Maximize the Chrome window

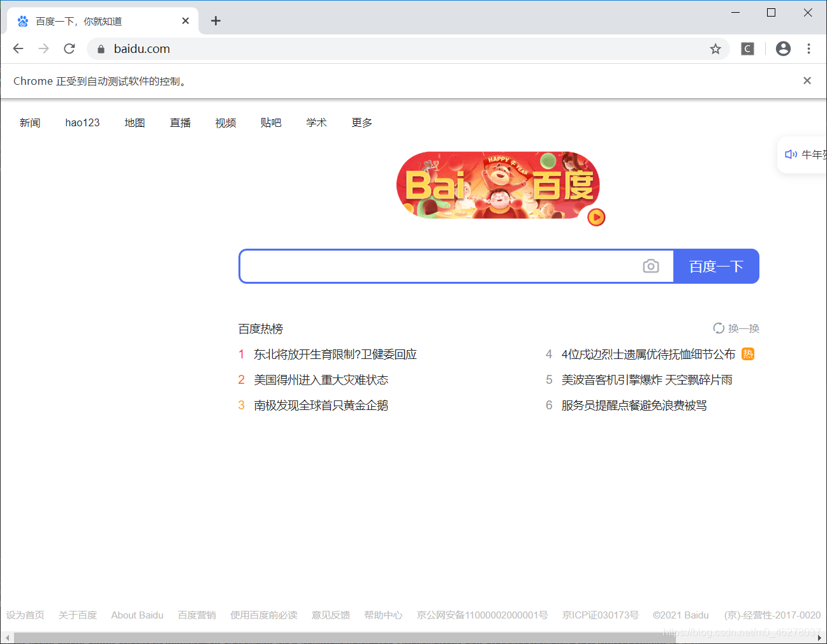coord(771,13)
